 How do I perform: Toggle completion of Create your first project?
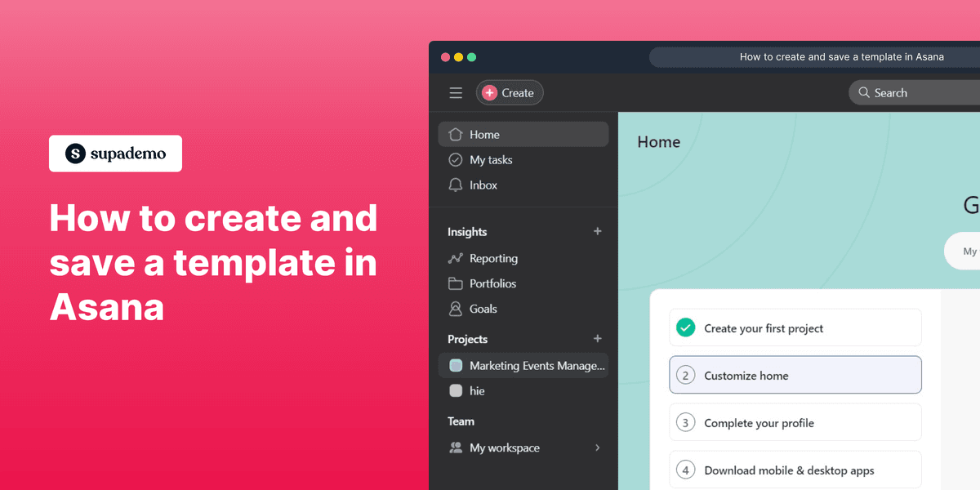686,327
